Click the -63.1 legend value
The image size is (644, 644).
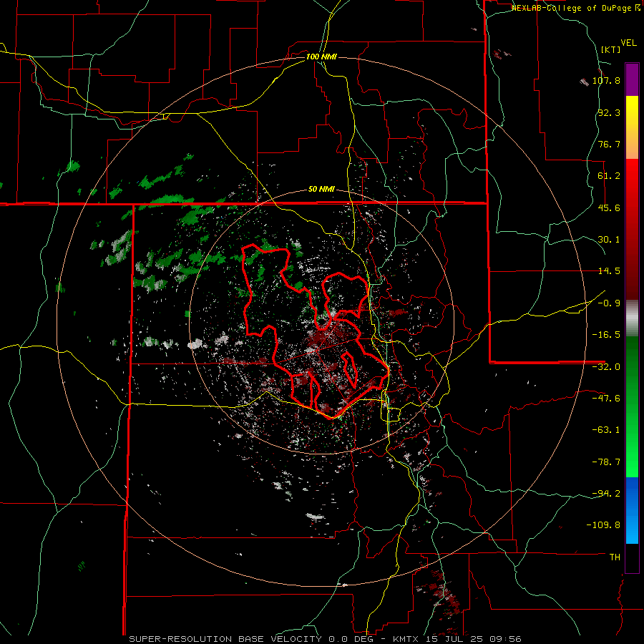(x=606, y=430)
